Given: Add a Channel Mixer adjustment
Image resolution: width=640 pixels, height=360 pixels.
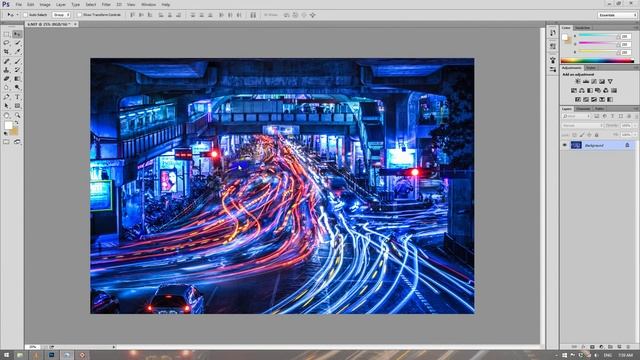Looking at the screenshot, I should pos(606,90).
